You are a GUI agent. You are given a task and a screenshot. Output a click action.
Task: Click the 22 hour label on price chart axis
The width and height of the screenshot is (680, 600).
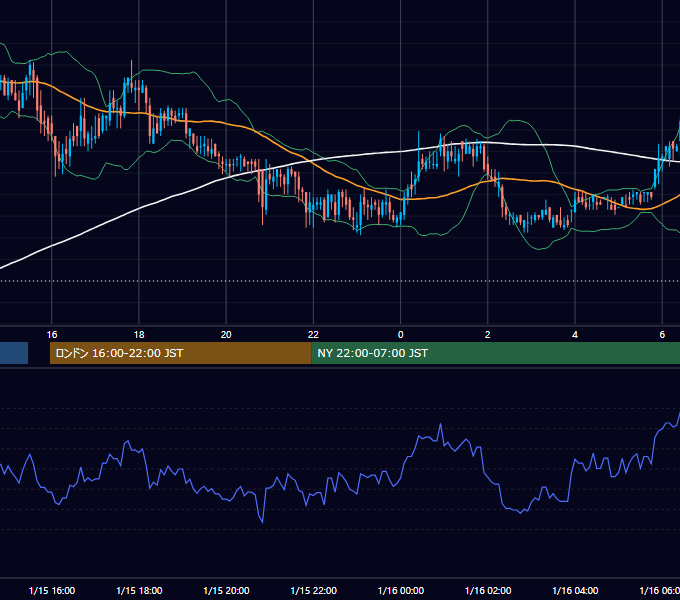click(313, 335)
